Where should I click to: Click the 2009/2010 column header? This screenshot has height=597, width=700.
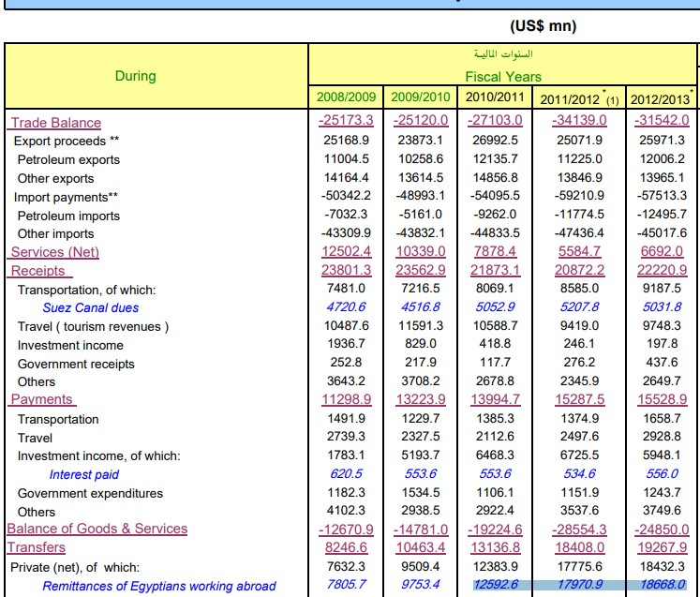(x=420, y=97)
